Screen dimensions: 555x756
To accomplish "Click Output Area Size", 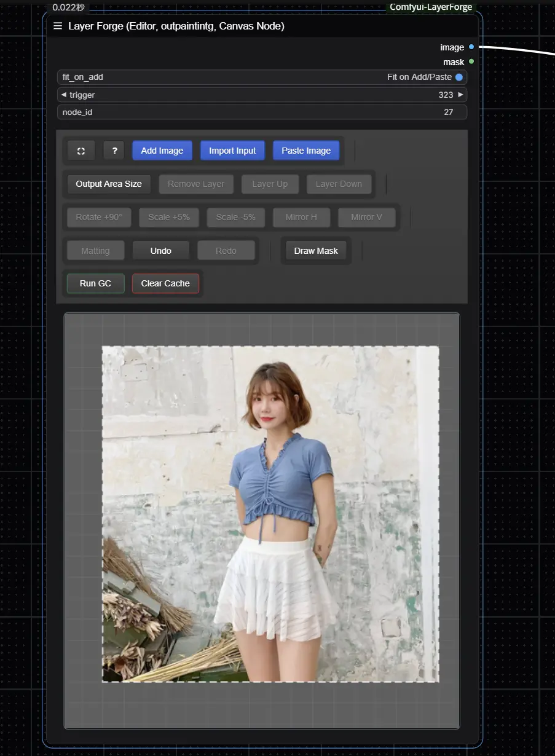I will [108, 184].
